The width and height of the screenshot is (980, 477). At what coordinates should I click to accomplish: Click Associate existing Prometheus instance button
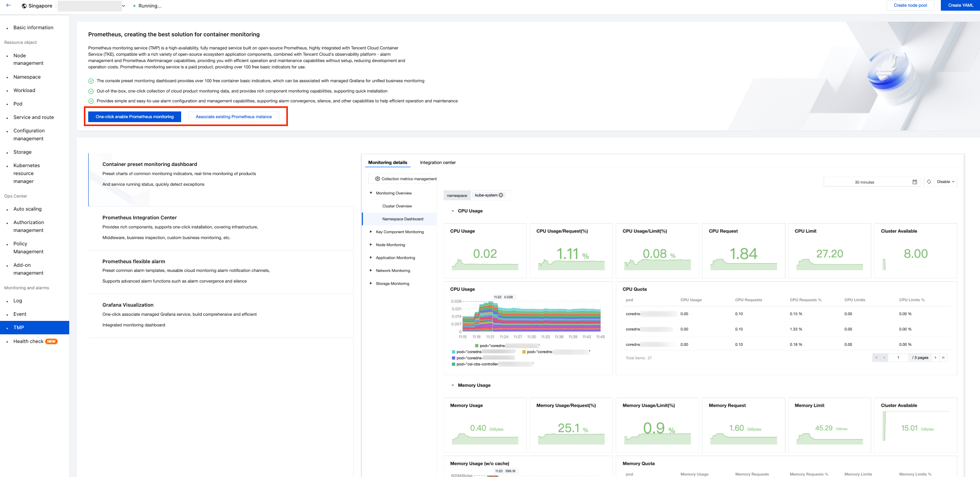(x=233, y=117)
